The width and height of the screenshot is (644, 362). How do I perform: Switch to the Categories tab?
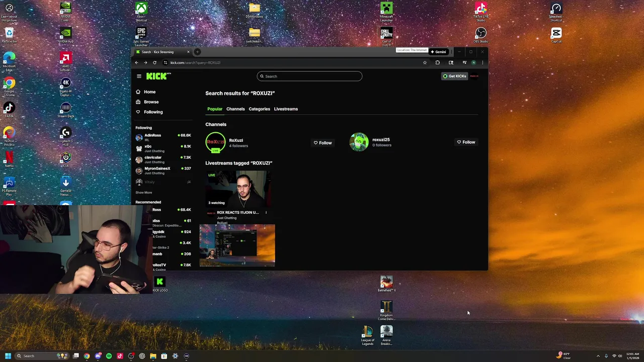click(259, 109)
